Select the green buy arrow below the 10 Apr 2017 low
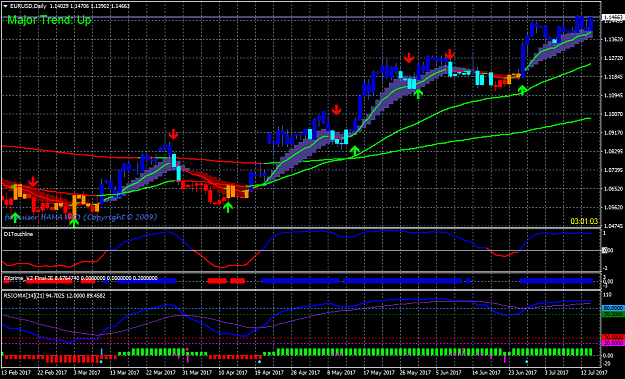Image resolution: width=625 pixels, height=379 pixels. (x=228, y=207)
